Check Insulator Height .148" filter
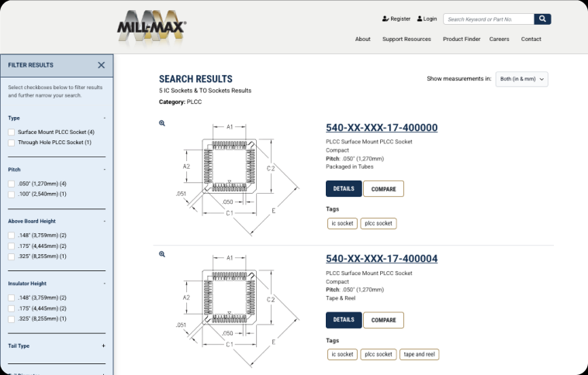 [12, 298]
